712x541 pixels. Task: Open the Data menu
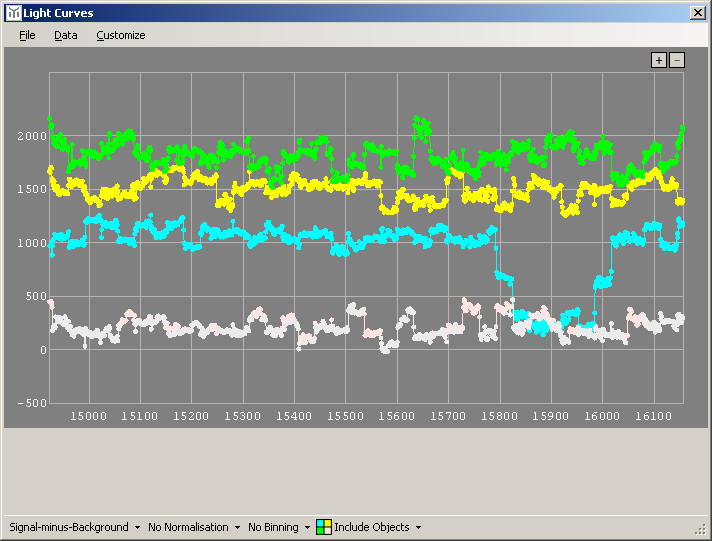[x=66, y=35]
